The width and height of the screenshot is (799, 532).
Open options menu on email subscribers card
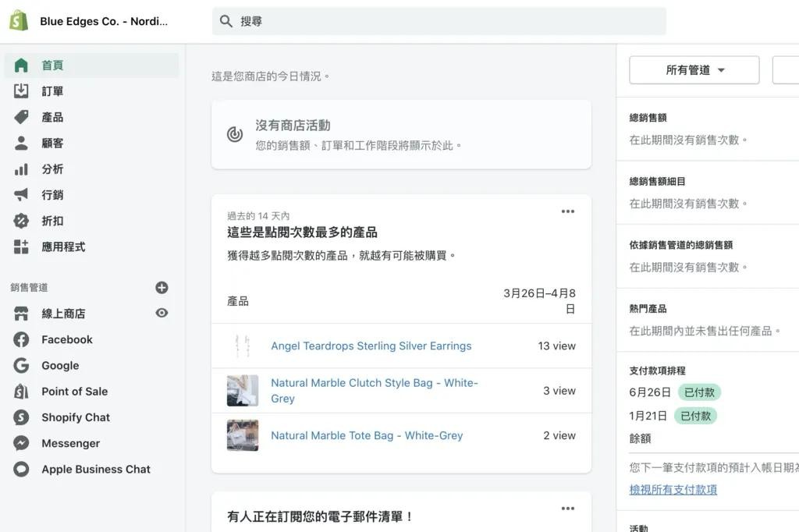tap(568, 509)
